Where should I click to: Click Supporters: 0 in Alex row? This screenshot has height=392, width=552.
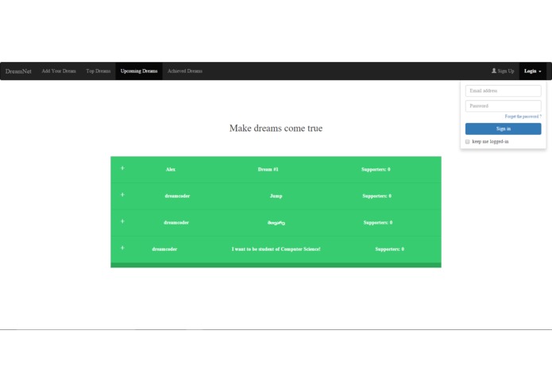click(376, 170)
